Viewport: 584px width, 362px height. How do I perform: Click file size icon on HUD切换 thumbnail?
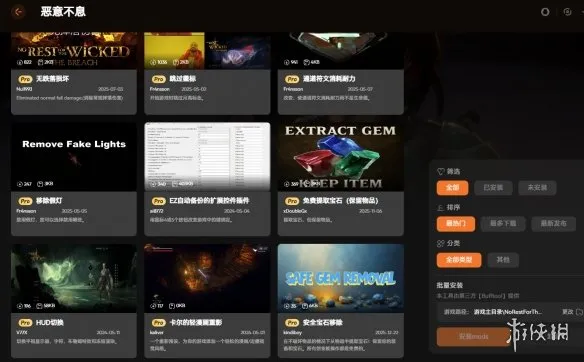(39, 306)
